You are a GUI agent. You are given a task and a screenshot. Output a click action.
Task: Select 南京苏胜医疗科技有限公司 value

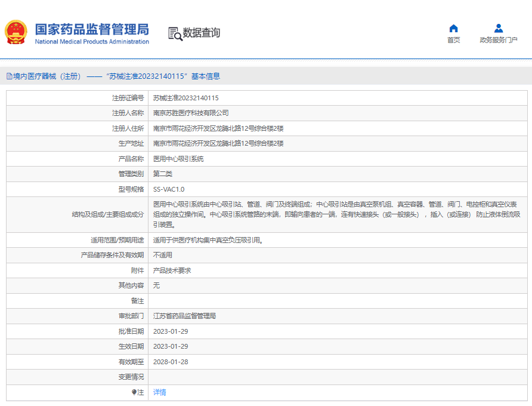[191, 113]
